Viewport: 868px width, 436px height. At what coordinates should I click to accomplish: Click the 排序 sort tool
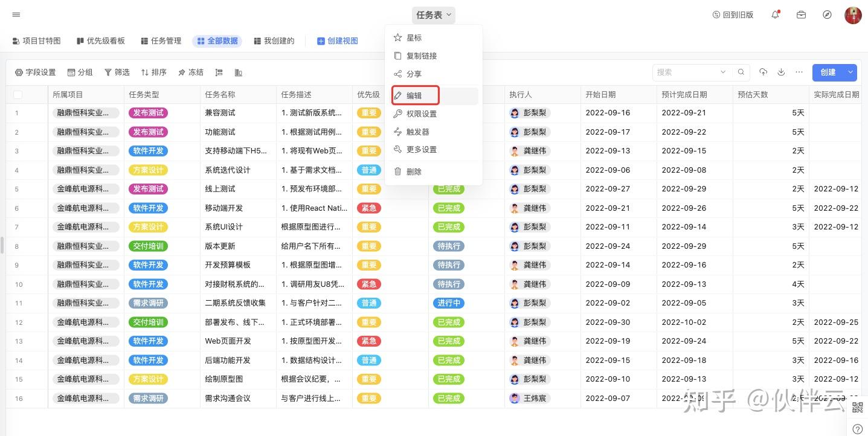pos(153,72)
